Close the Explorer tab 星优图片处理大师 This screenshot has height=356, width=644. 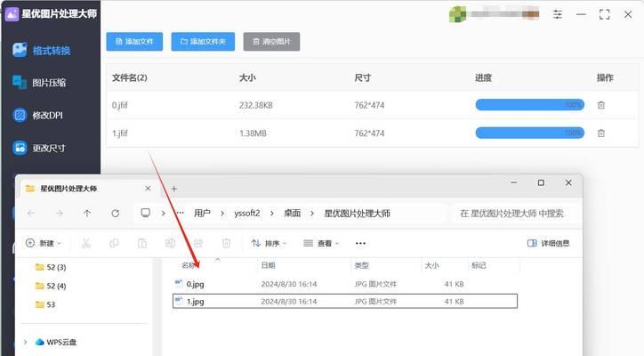pyautogui.click(x=148, y=189)
